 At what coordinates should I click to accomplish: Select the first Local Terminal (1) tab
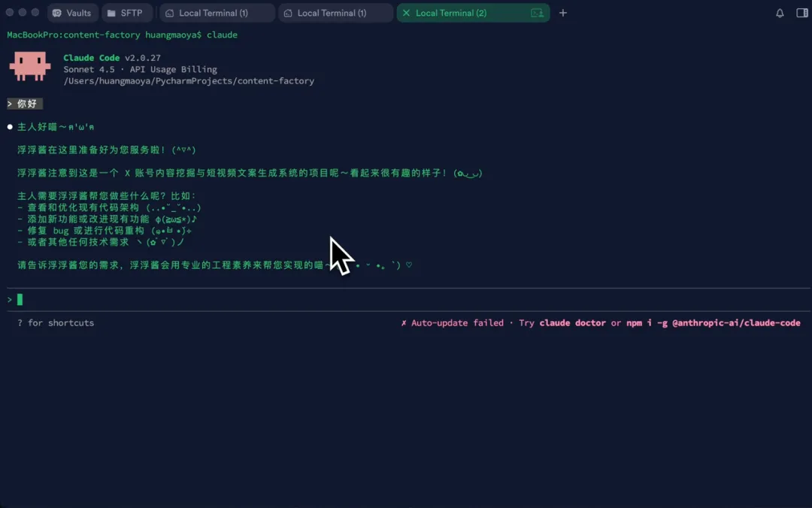coord(217,13)
